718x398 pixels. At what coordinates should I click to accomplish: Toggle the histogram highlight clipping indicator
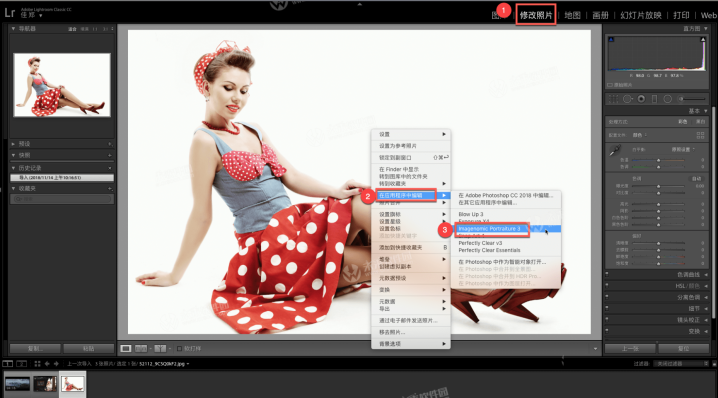[x=702, y=40]
